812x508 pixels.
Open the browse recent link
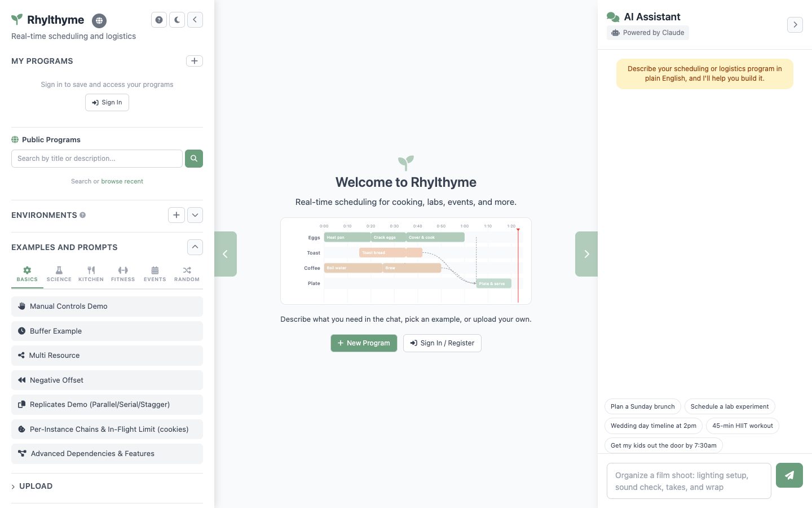pyautogui.click(x=122, y=181)
